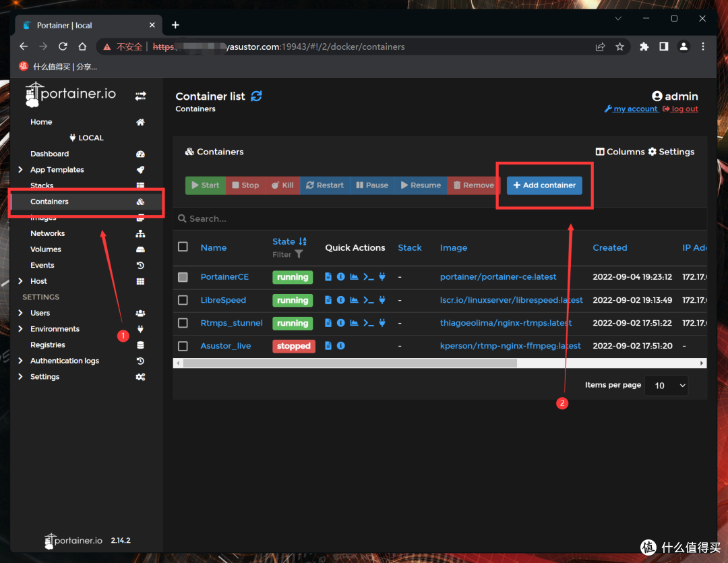The height and width of the screenshot is (563, 728).
Task: Open the Dashboard sidebar item
Action: point(49,154)
